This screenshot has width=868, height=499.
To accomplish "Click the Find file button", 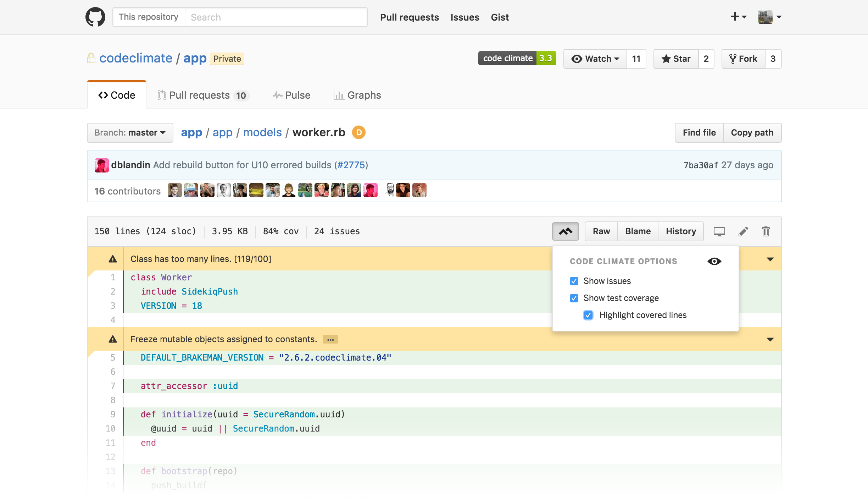I will 699,133.
